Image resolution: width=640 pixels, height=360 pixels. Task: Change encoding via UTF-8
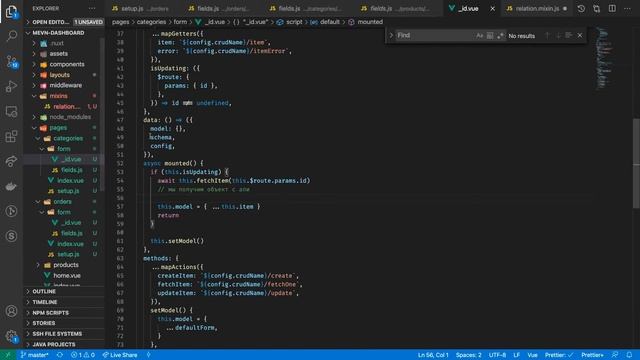tap(498, 355)
